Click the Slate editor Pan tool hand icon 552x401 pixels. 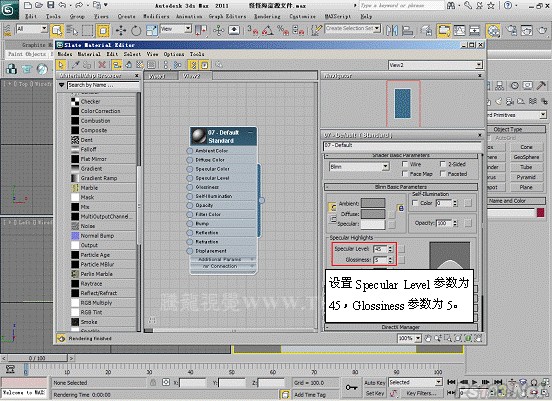click(x=427, y=338)
